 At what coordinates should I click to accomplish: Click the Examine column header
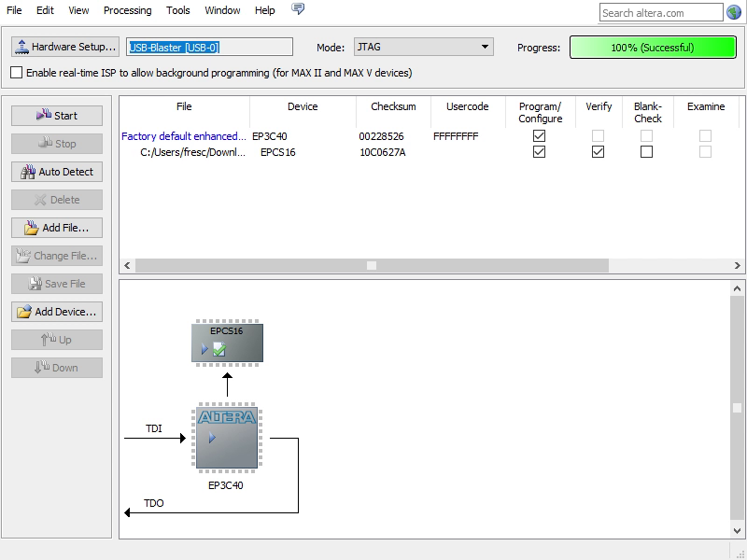coord(706,106)
